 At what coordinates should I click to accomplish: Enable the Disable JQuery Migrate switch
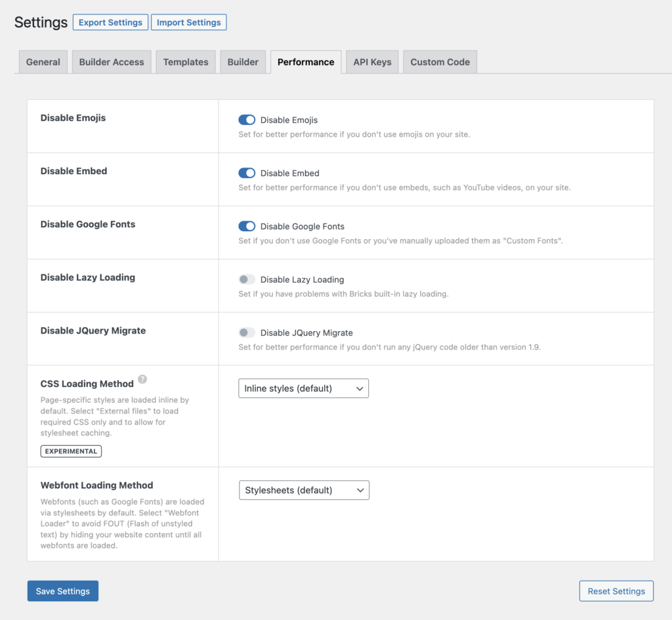[x=247, y=333]
